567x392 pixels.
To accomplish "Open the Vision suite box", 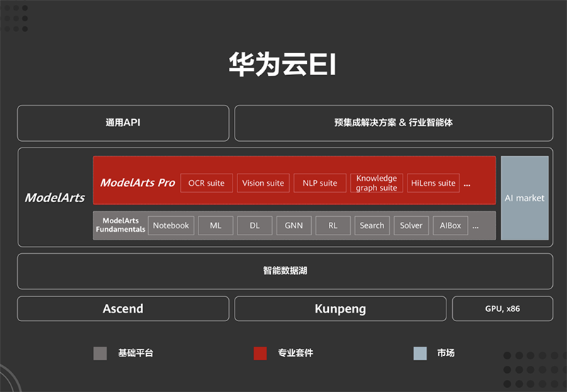I will pos(263,183).
